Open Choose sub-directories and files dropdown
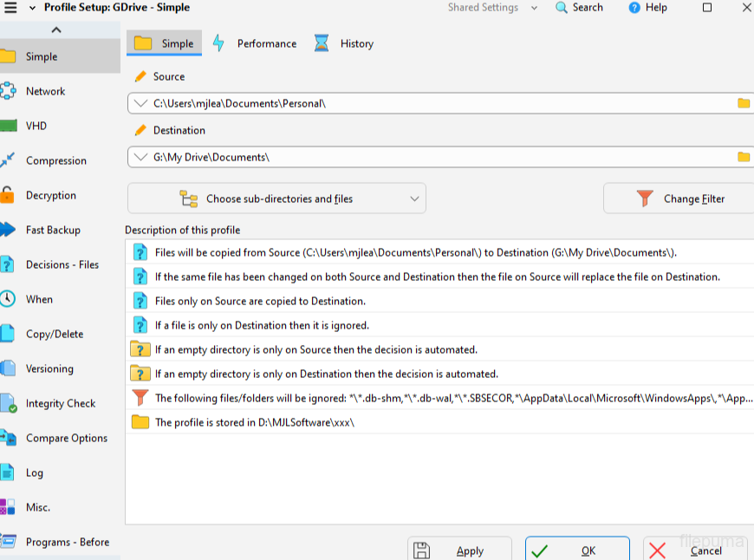Screen dimensions: 754x560 (276, 199)
